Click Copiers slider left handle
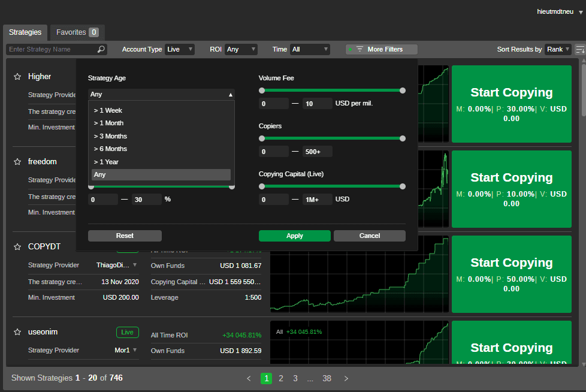 pyautogui.click(x=262, y=138)
